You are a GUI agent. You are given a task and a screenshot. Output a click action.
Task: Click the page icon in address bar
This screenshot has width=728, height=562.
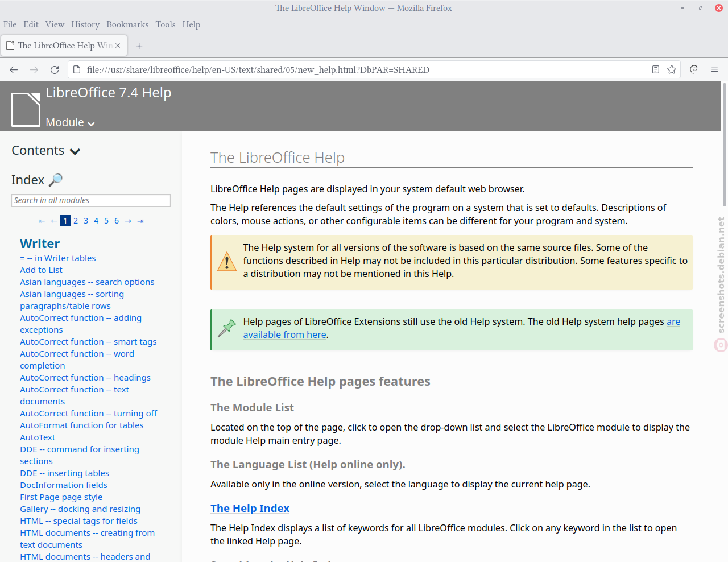77,69
